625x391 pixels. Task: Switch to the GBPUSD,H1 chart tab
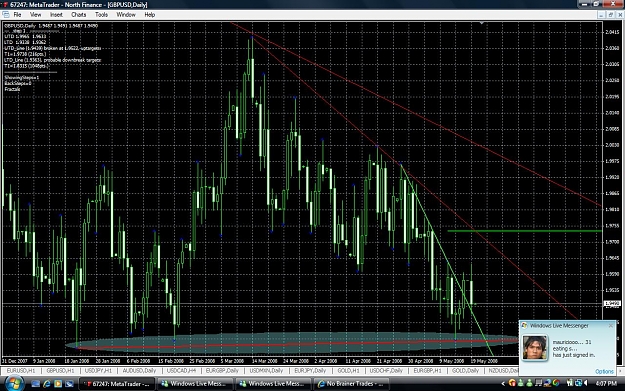tap(60, 371)
